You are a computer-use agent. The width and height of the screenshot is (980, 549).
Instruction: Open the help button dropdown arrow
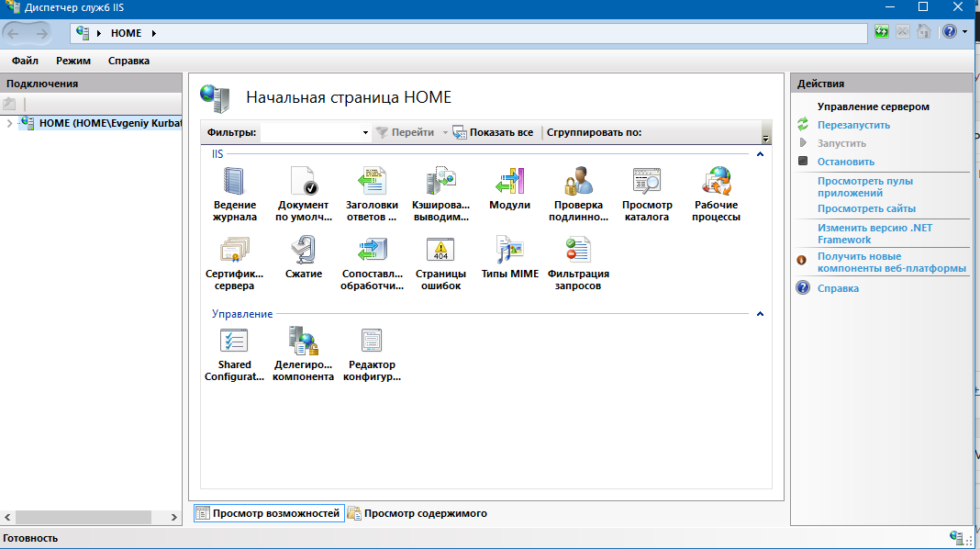pos(965,32)
